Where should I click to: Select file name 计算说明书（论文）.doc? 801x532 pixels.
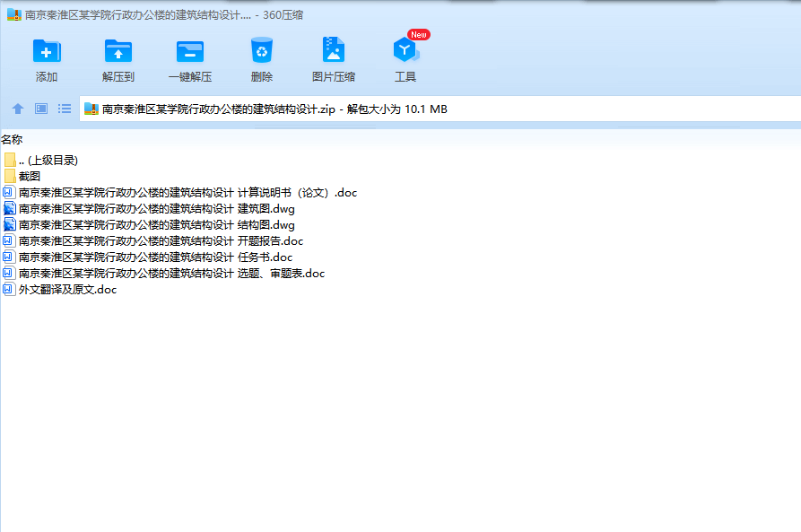(x=188, y=193)
